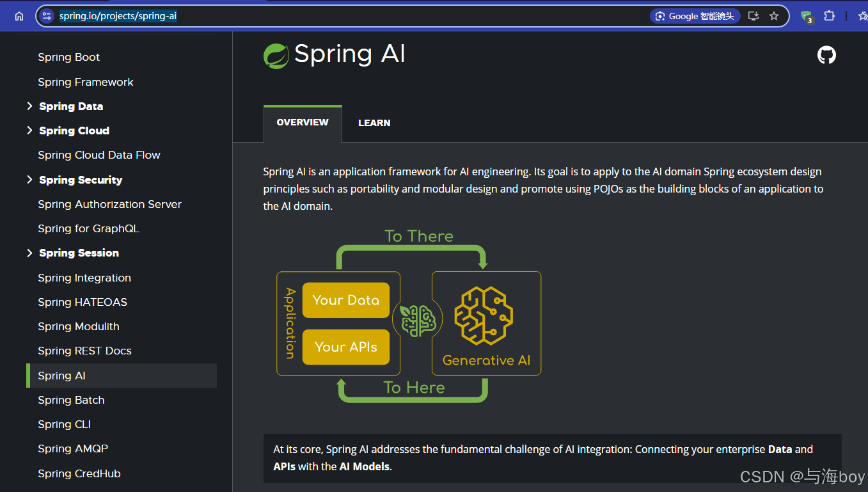Switch to the OVERVIEW tab
The image size is (868, 492).
pyautogui.click(x=303, y=123)
